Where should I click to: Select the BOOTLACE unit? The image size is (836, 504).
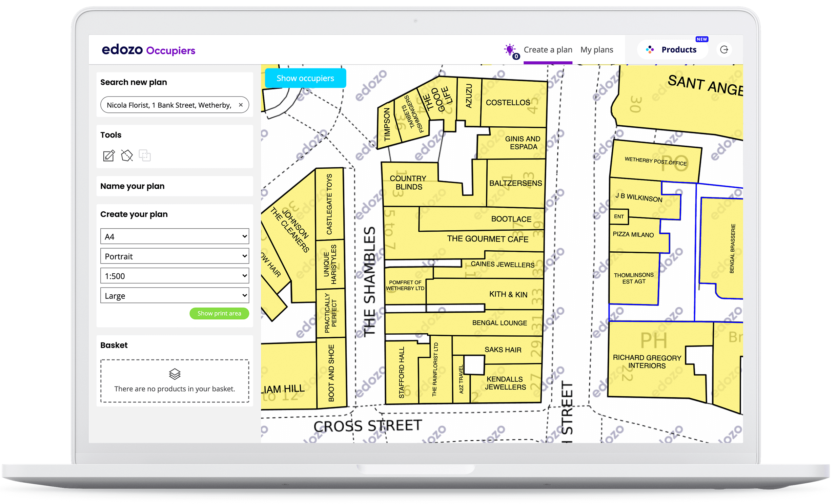[482, 219]
